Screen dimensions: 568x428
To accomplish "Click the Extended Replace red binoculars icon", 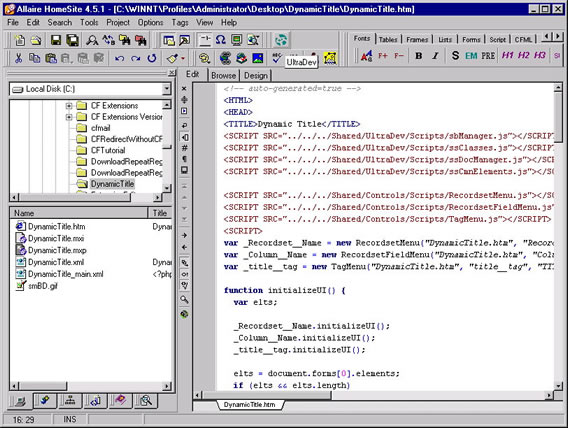I will [x=141, y=40].
